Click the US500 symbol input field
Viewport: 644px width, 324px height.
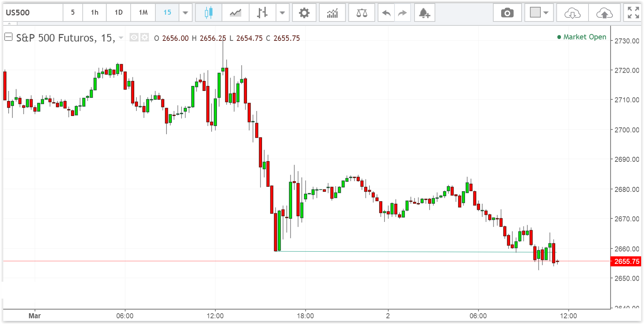coord(33,13)
